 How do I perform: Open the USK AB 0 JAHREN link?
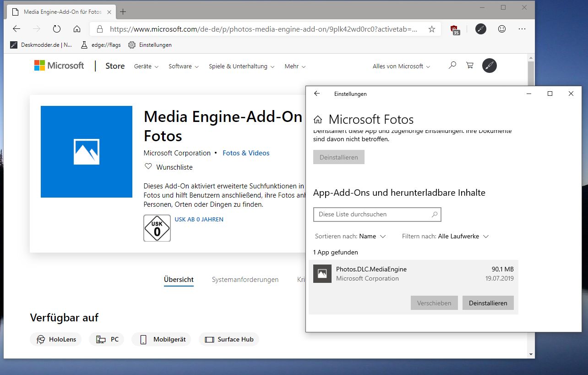199,220
